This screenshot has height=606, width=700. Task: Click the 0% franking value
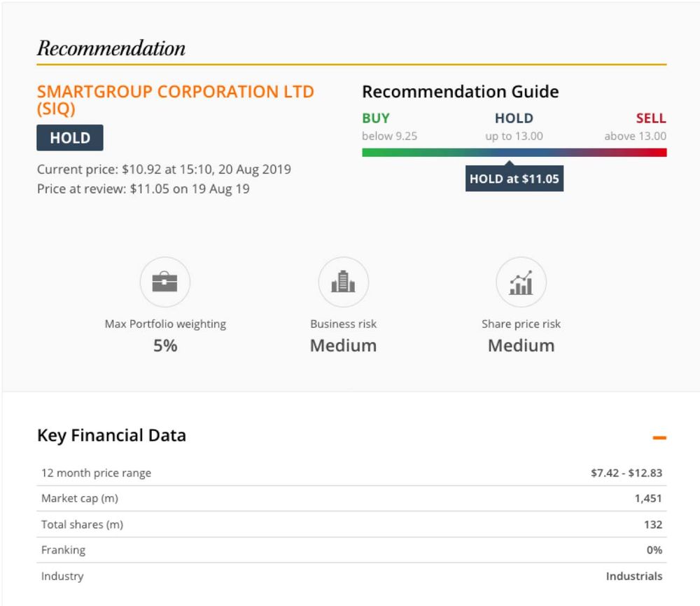pyautogui.click(x=654, y=550)
